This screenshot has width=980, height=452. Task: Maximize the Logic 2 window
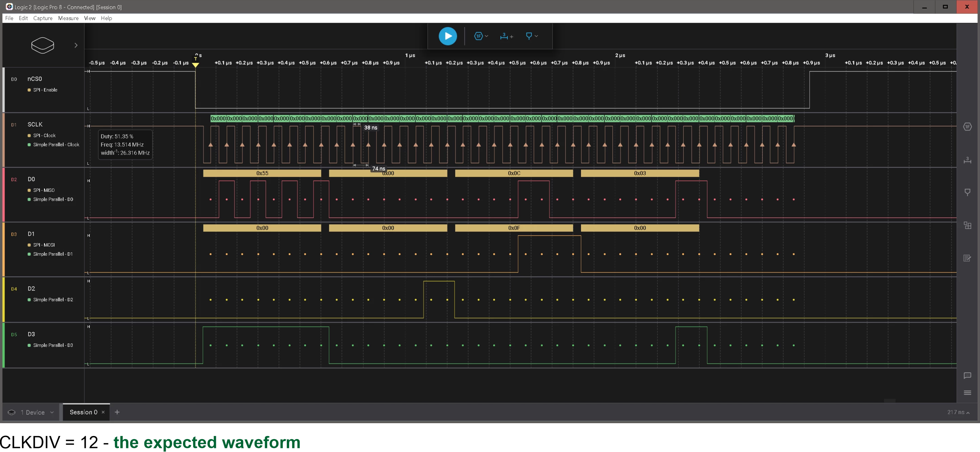[x=945, y=7]
